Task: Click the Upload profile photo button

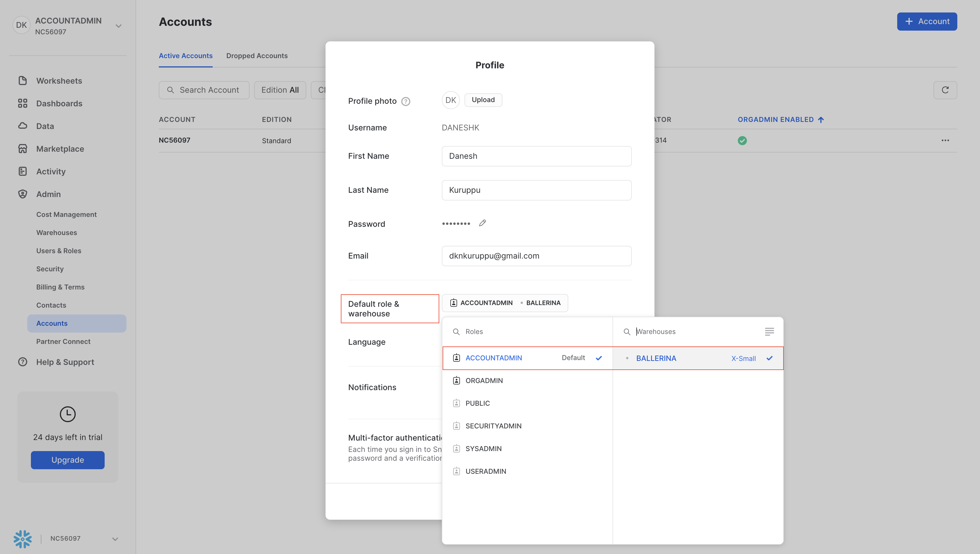Action: click(x=483, y=100)
